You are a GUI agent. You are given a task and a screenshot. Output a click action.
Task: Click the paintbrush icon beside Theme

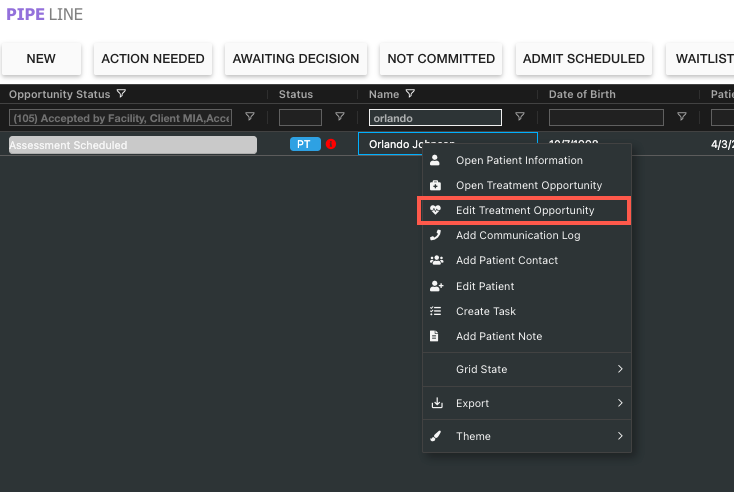coord(435,436)
